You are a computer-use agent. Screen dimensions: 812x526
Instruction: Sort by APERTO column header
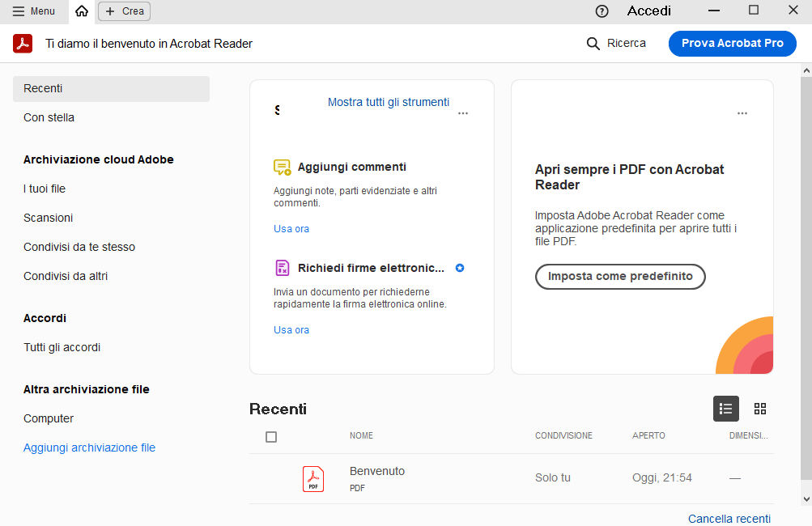tap(648, 435)
